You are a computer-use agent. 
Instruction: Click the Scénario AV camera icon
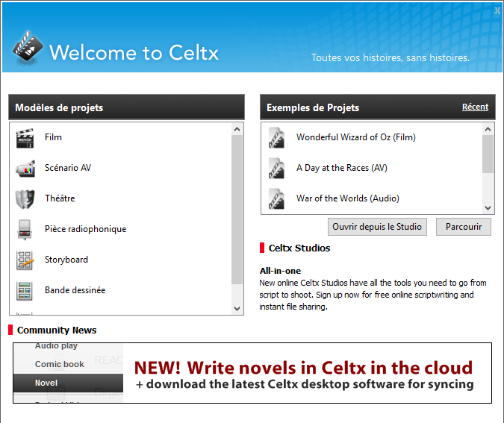coord(25,169)
